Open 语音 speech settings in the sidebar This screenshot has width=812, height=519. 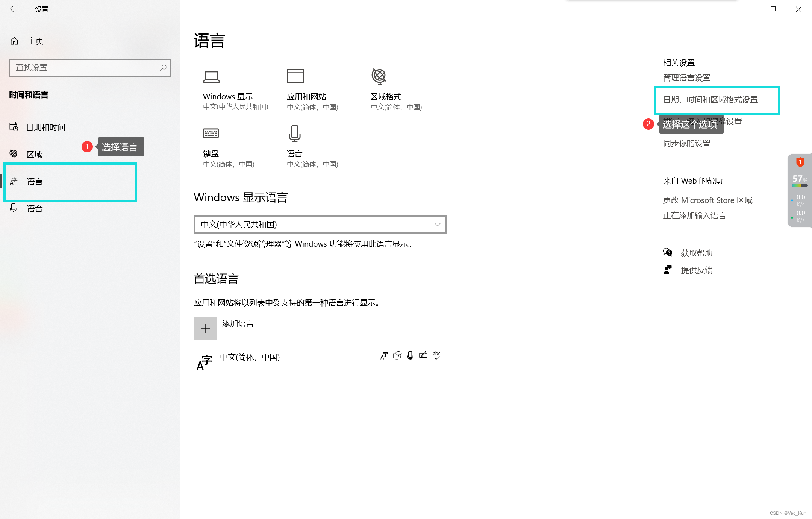(34, 209)
